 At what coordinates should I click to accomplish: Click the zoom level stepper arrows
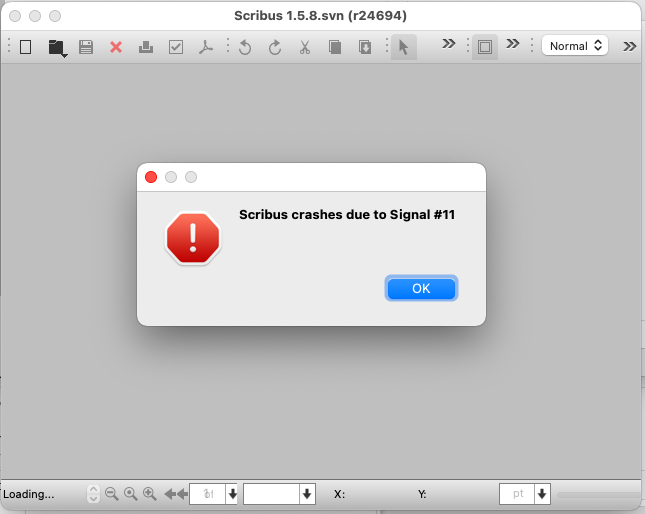pos(94,494)
